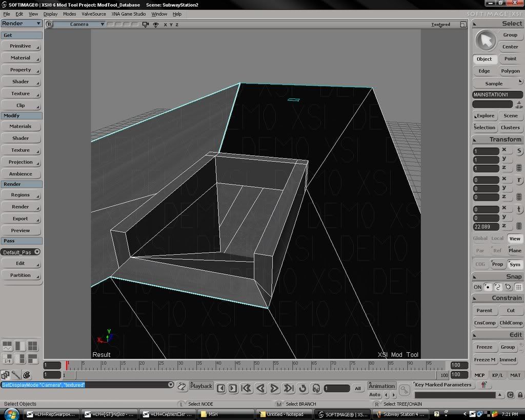Open the XNA Game Studio menu
525x420 pixels.
click(x=129, y=14)
